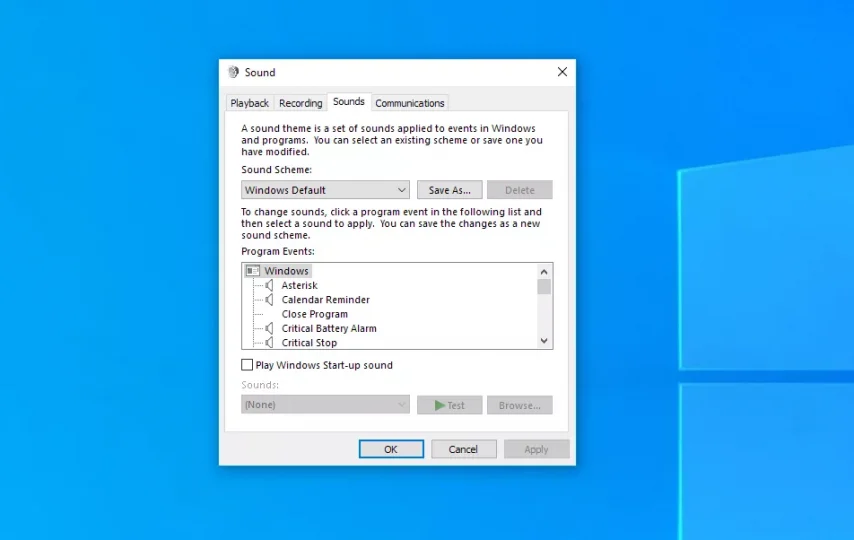Click the Windows group icon in Program Events
Image resolution: width=854 pixels, height=540 pixels.
(253, 271)
